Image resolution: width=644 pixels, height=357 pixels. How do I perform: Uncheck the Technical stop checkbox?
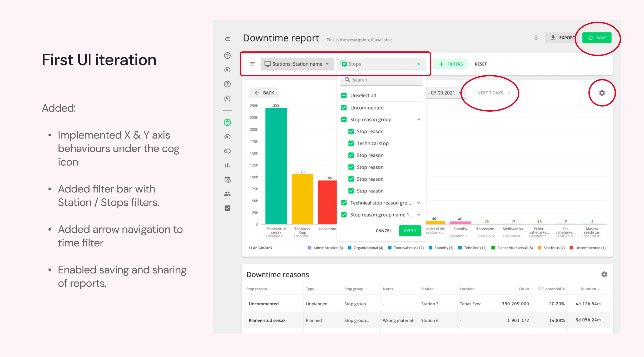351,143
